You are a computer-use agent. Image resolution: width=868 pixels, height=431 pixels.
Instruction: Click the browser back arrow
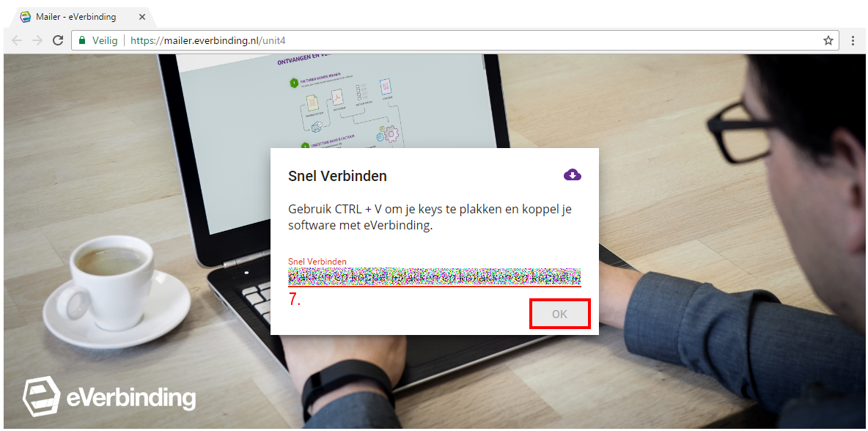(17, 40)
